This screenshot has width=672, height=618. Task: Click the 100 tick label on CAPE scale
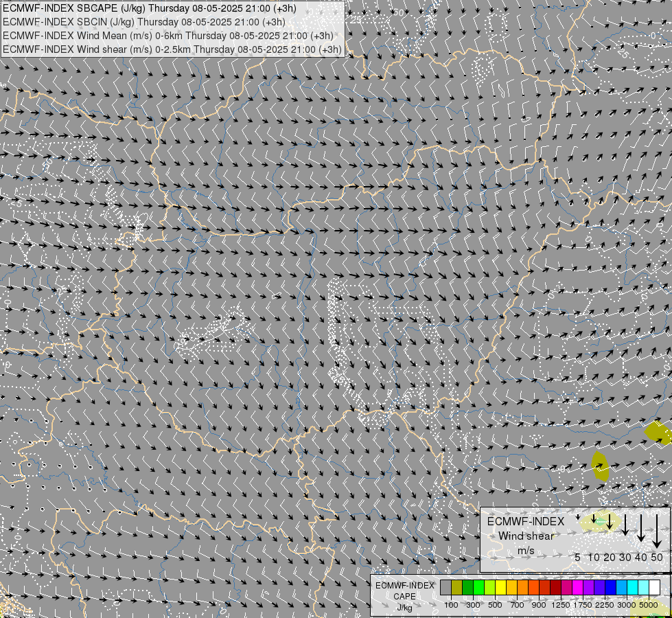click(x=451, y=605)
